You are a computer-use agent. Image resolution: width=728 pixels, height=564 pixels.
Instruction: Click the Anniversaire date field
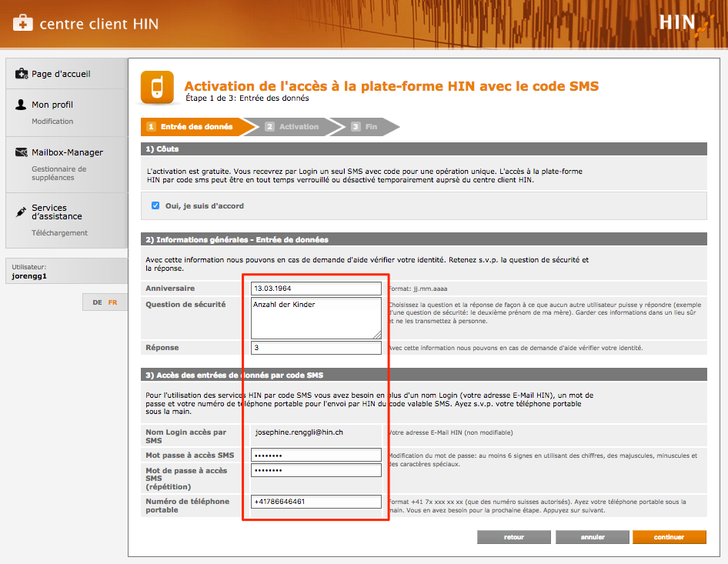316,289
